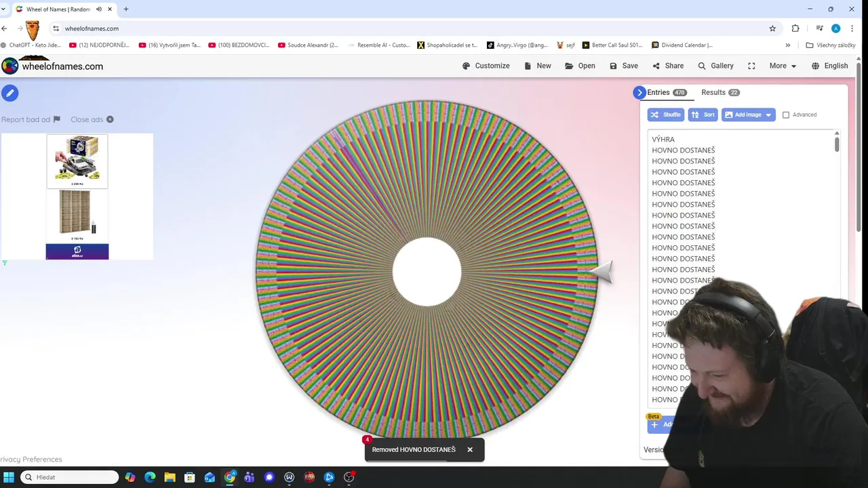Click the wheelofnames.com logo

(52, 66)
